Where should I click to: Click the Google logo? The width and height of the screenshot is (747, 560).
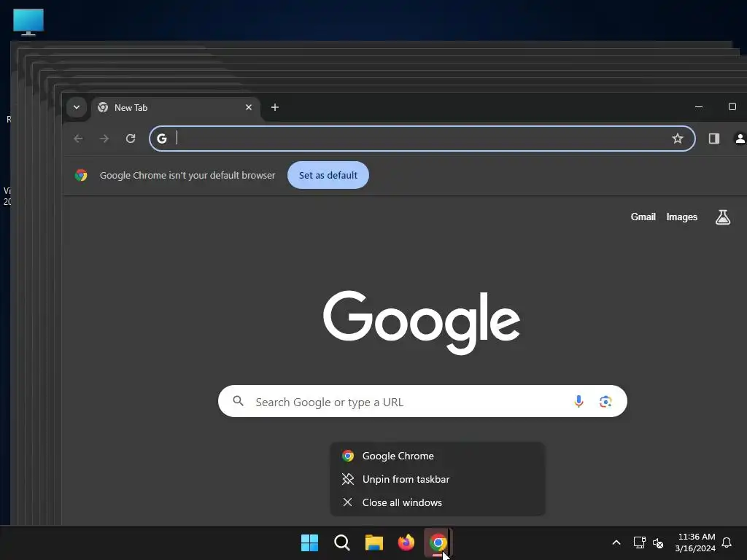click(422, 322)
